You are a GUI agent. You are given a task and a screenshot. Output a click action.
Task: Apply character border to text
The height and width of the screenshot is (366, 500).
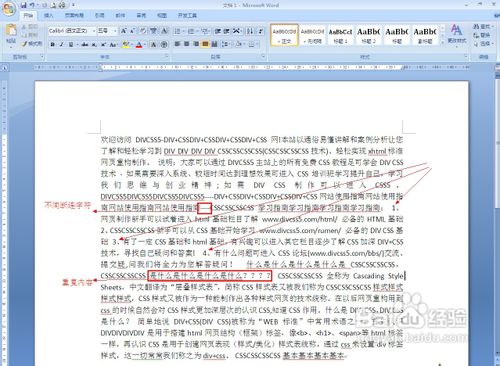pos(164,31)
